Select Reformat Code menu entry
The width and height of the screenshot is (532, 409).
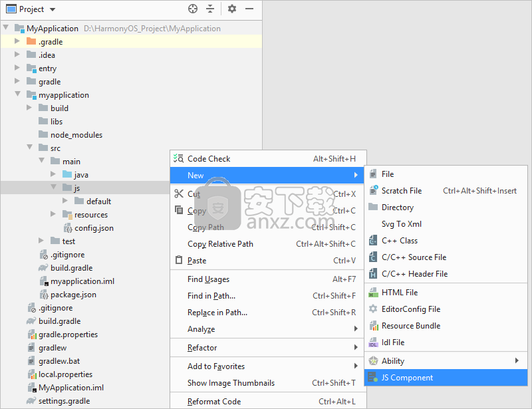point(268,402)
